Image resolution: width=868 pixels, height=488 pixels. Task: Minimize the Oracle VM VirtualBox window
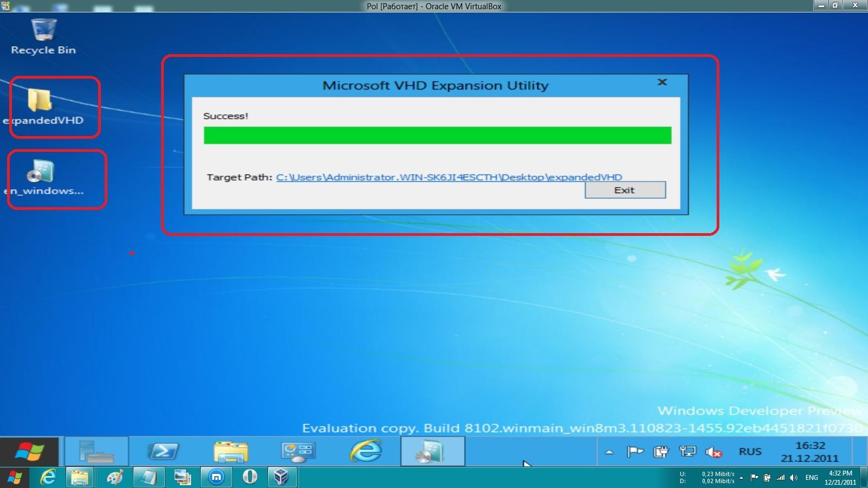click(x=821, y=5)
